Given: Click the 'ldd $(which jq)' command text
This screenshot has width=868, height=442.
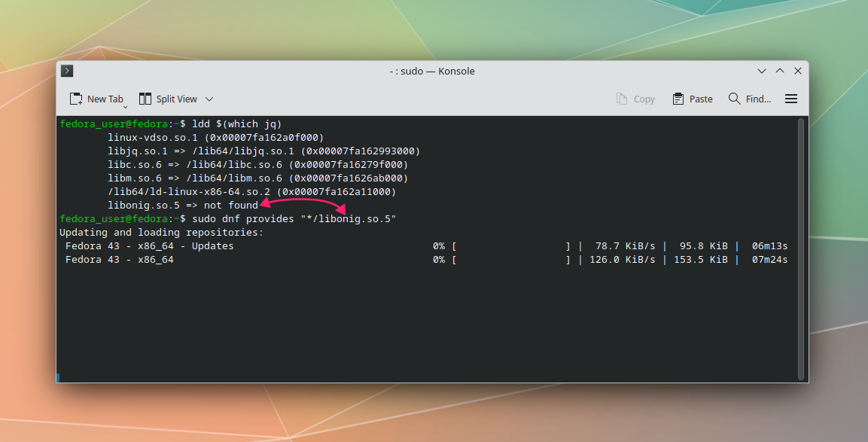Looking at the screenshot, I should [237, 124].
